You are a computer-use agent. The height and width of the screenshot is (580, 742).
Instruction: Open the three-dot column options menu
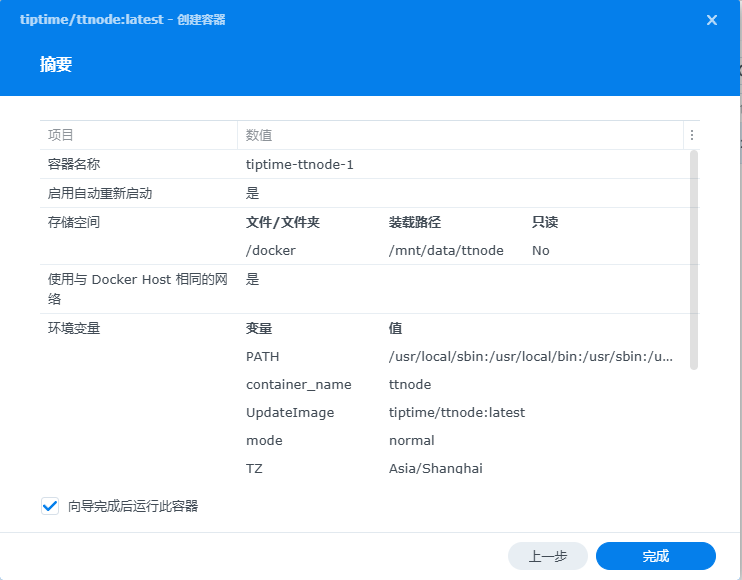[691, 135]
